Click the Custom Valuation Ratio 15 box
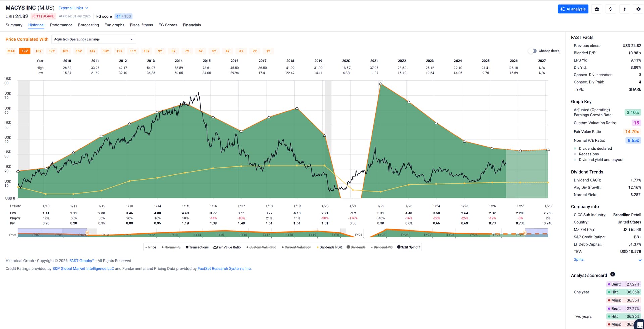644x329 pixels. click(636, 123)
